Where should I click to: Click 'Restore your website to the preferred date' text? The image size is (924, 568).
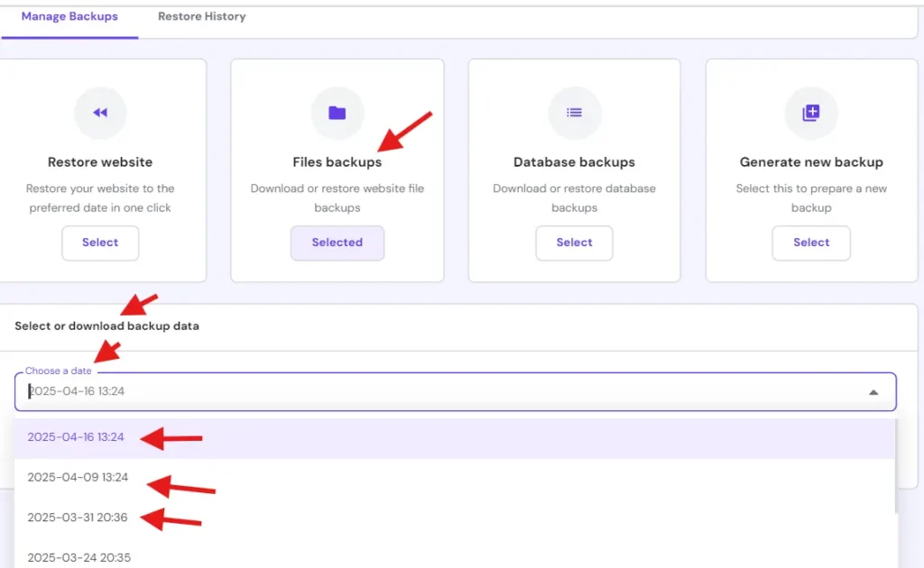(x=100, y=197)
